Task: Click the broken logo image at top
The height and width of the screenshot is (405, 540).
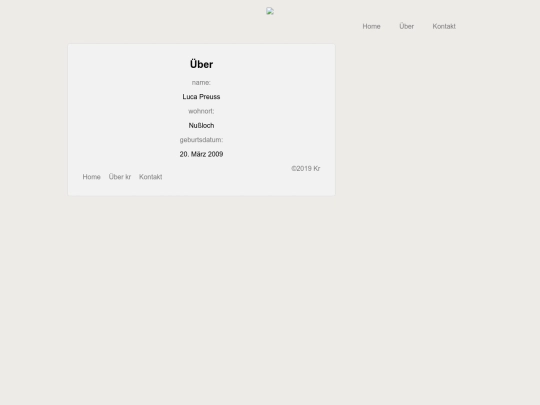Action: tap(270, 11)
